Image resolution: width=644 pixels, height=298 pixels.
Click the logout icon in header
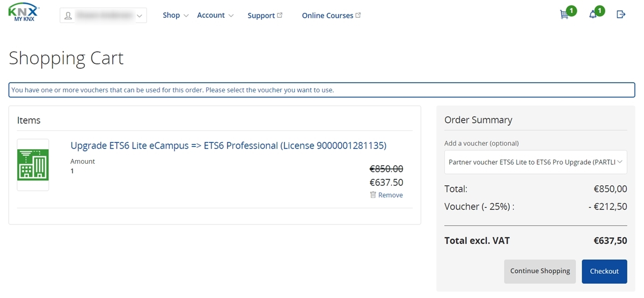pos(621,14)
